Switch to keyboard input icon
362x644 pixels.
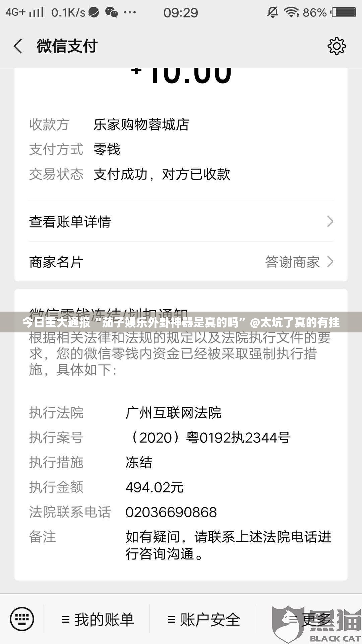[22, 619]
